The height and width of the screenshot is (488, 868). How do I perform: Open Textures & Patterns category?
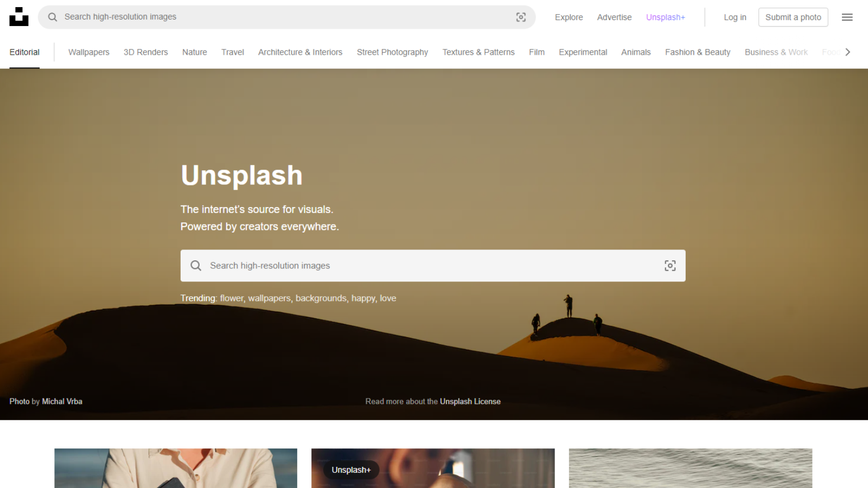click(478, 52)
